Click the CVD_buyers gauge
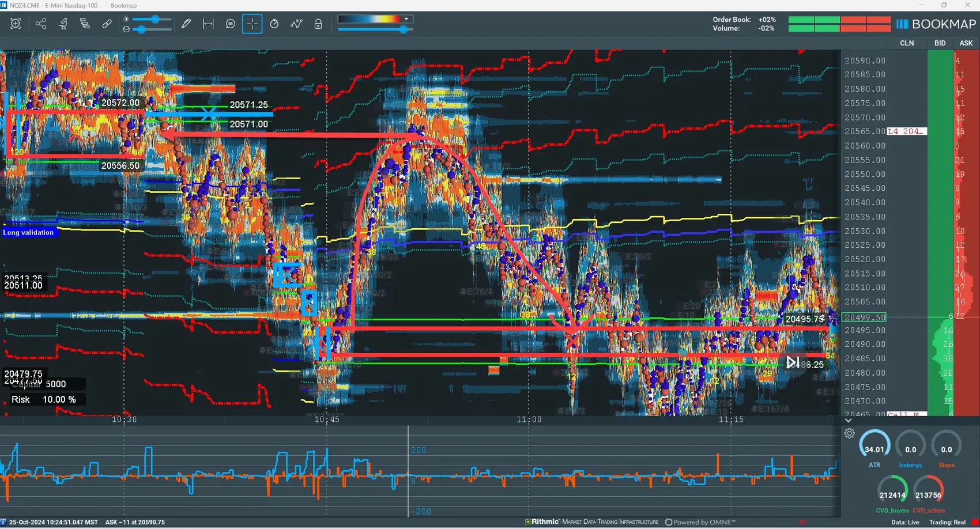This screenshot has width=980, height=529. pyautogui.click(x=892, y=494)
